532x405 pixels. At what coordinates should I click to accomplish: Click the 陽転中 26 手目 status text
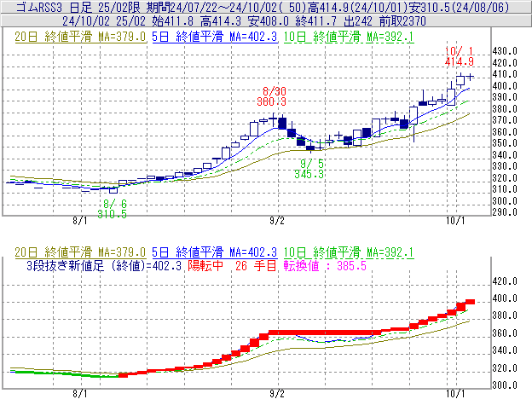[232, 265]
